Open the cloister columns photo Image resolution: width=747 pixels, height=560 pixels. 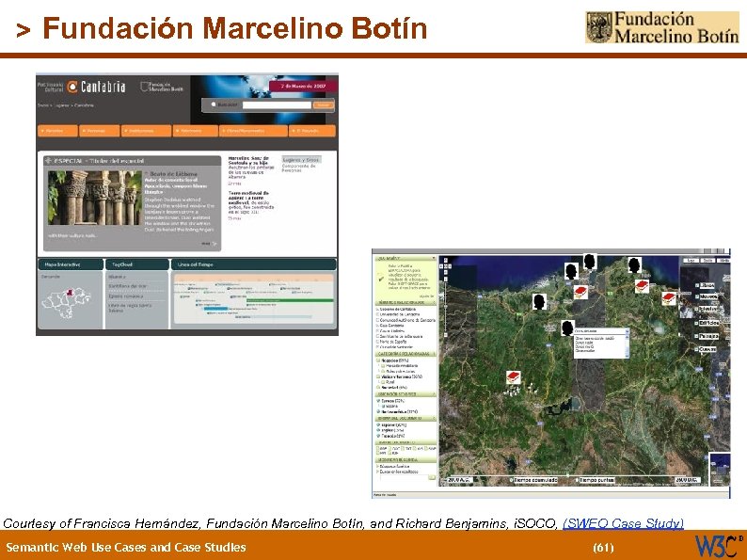point(95,198)
